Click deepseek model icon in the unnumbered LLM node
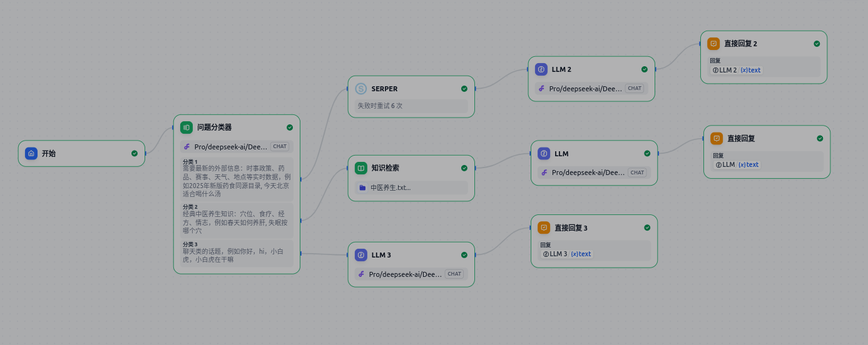The image size is (868, 345). 544,172
